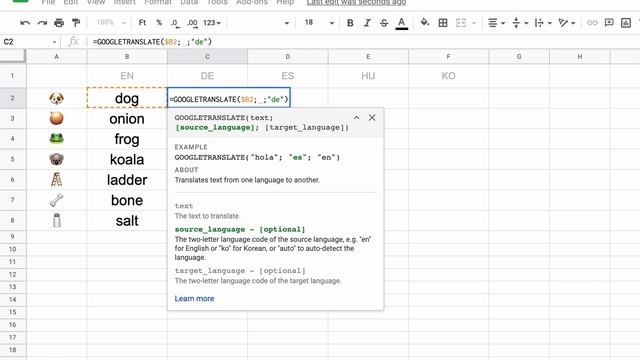Insert a comment
Screen dimensions: 640x360
point(609,23)
